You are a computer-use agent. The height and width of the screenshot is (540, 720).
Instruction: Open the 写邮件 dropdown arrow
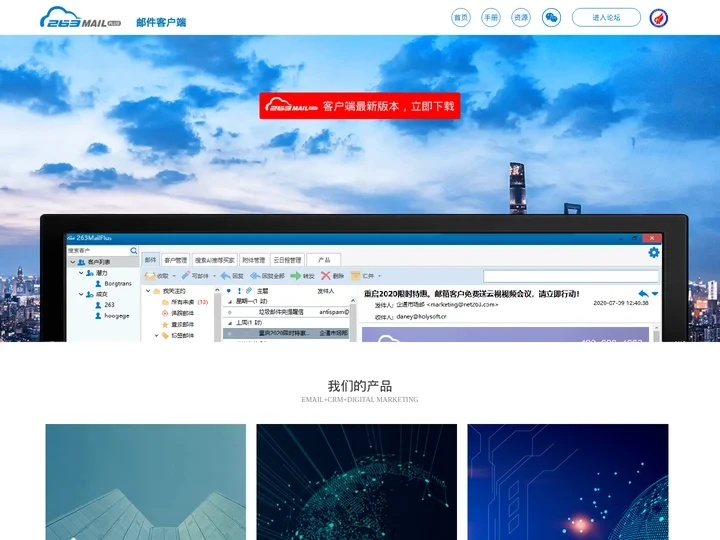(x=214, y=276)
